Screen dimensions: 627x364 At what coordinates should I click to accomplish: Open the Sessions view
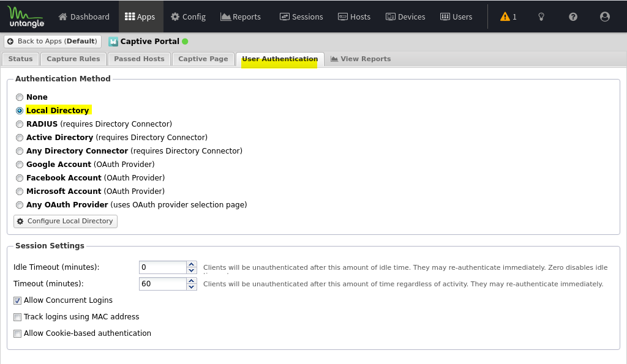[301, 17]
